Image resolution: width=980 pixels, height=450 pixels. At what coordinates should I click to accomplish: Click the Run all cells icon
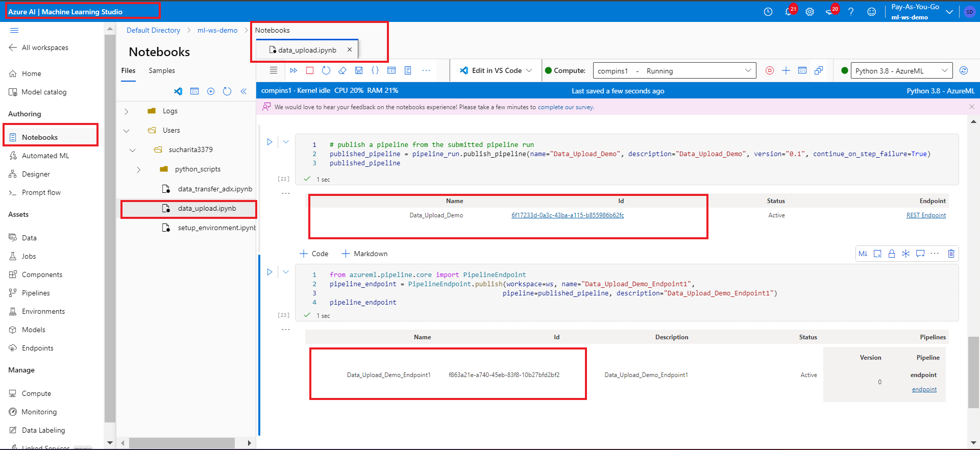293,70
